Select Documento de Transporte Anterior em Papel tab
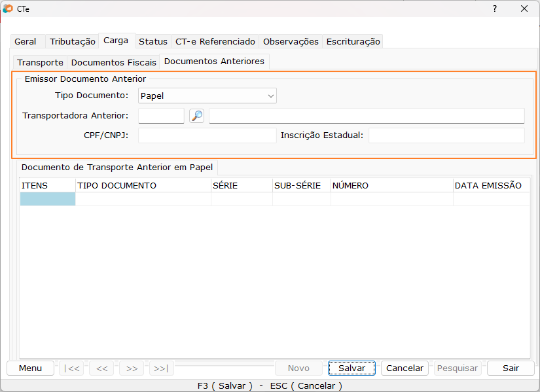This screenshot has width=540, height=392. [117, 167]
